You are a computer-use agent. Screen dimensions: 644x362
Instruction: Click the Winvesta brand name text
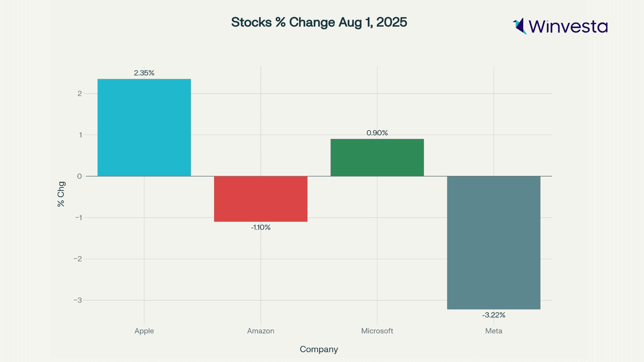pos(568,27)
